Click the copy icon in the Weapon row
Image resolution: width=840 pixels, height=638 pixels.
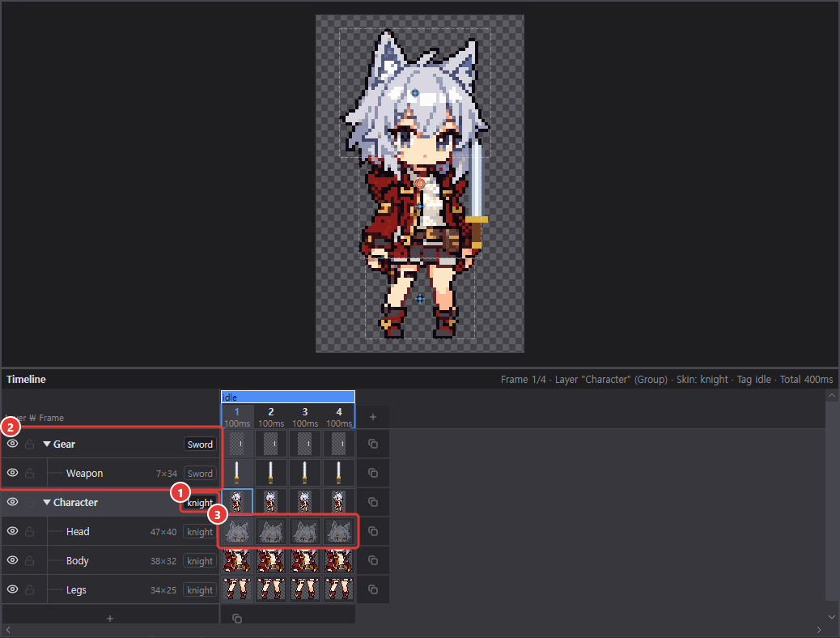[x=373, y=473]
